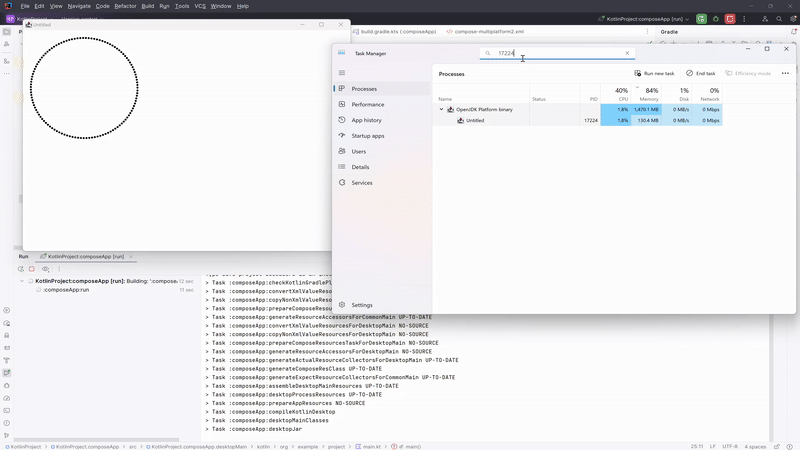Sort processes by the Disk column
This screenshot has width=800, height=450.
point(677,94)
